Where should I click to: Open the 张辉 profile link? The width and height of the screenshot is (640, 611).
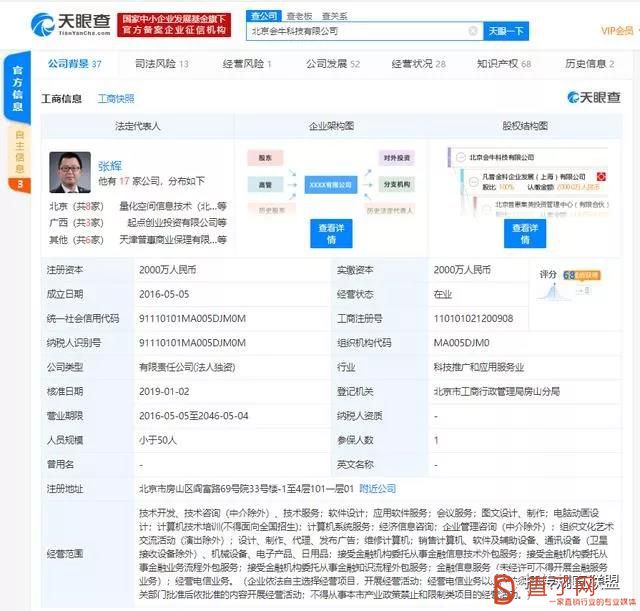point(110,166)
